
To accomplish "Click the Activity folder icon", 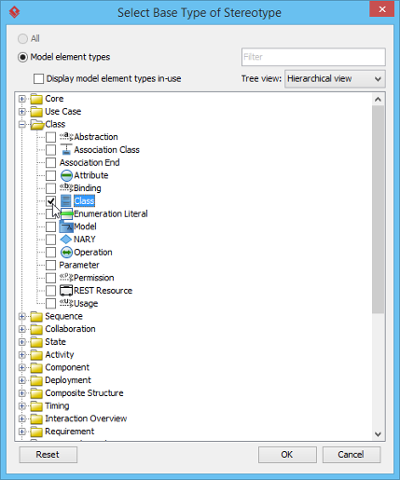I will point(36,355).
